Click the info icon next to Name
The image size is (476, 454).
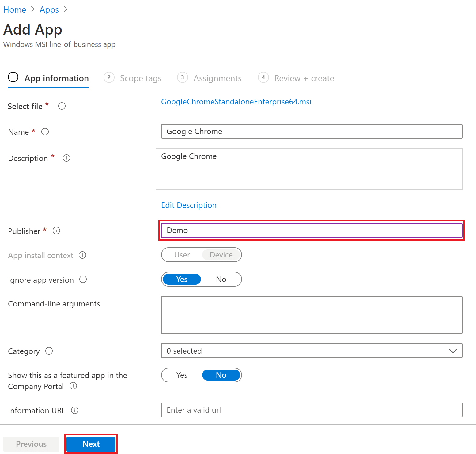pyautogui.click(x=45, y=132)
